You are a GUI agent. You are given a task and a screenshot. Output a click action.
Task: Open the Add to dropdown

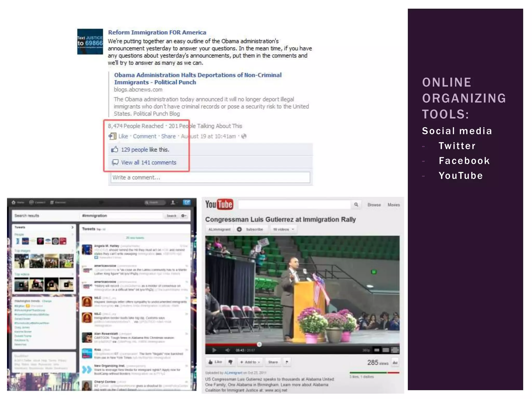point(250,362)
